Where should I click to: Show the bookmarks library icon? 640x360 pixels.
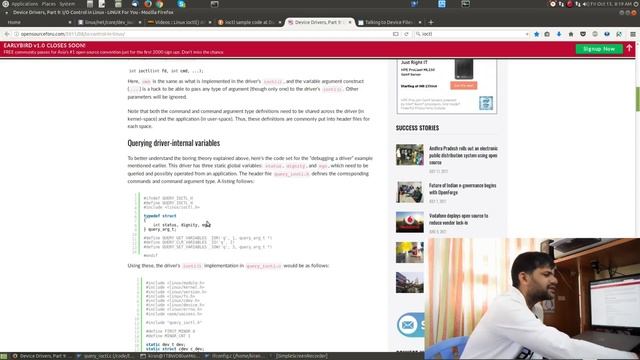pos(547,34)
